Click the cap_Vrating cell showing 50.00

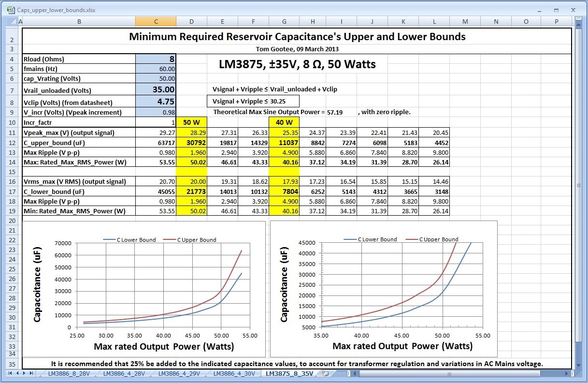[x=156, y=79]
